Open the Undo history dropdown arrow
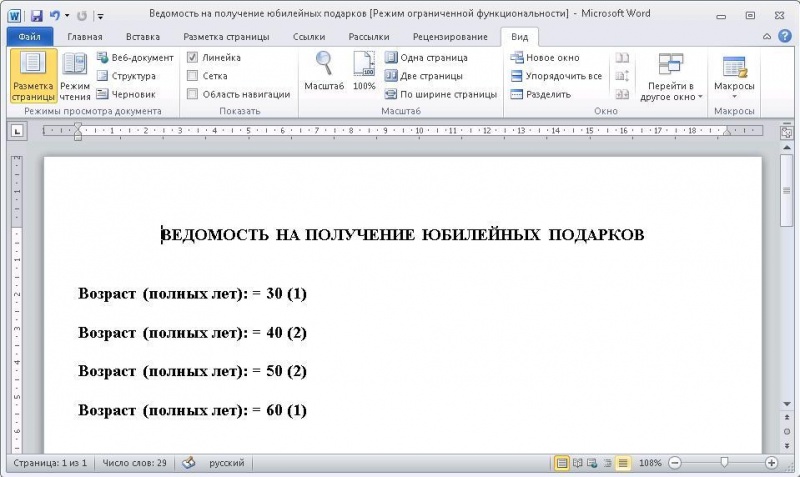 click(x=67, y=16)
